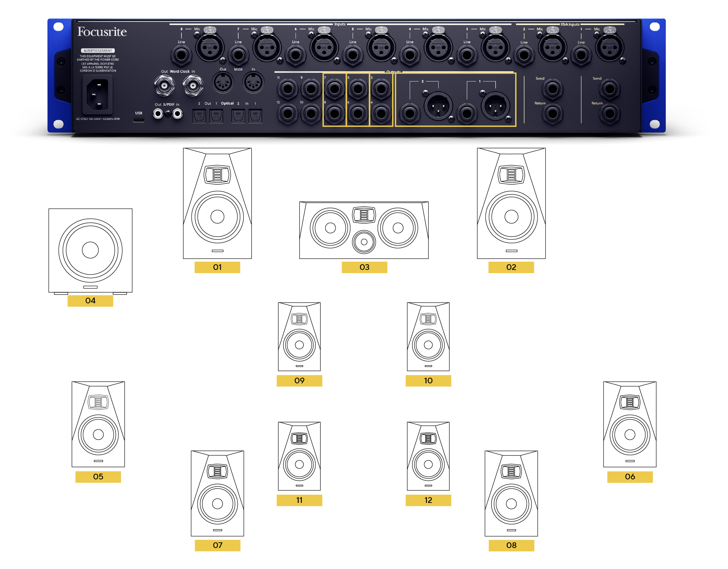Click line output jack 11
Screen dimensions: 728x569
pos(288,89)
